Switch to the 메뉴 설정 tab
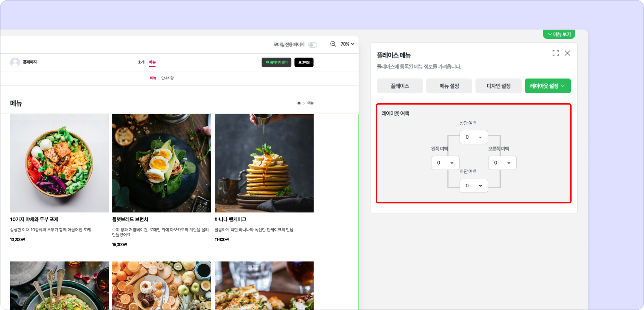This screenshot has height=310, width=644. [449, 86]
